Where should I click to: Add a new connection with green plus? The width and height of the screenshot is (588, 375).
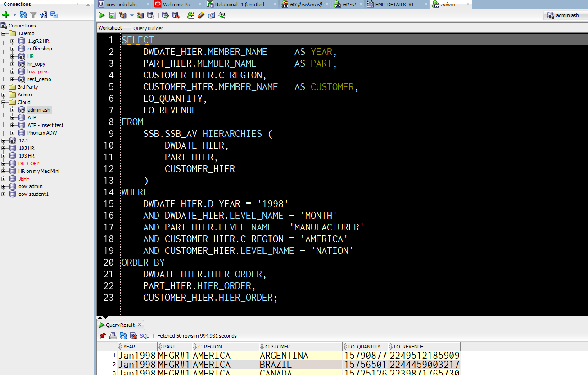(6, 15)
